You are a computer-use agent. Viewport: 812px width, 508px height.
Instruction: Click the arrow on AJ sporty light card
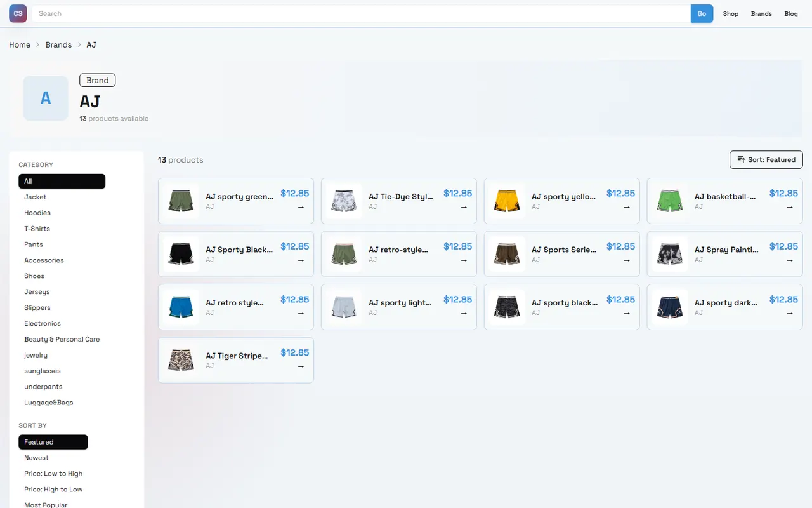pos(464,313)
